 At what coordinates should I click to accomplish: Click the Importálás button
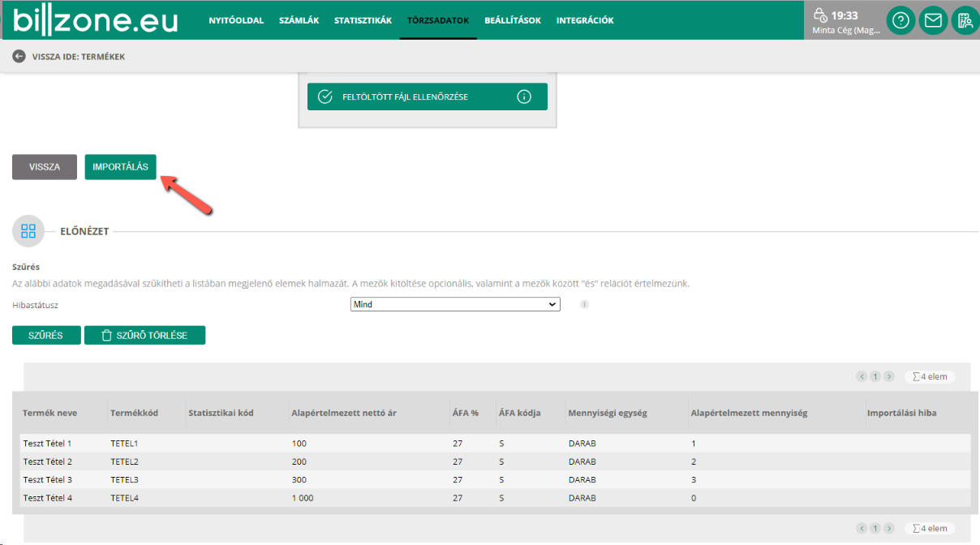coord(121,166)
